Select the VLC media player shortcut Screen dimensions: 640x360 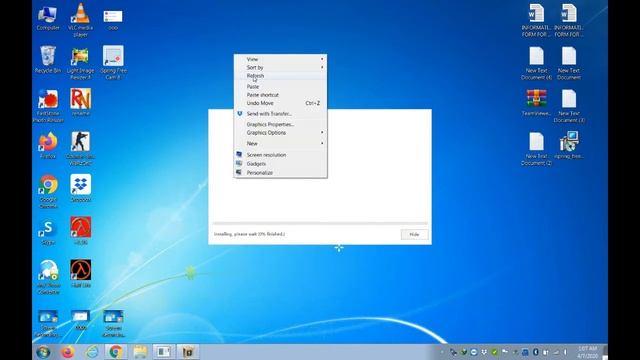pyautogui.click(x=80, y=20)
